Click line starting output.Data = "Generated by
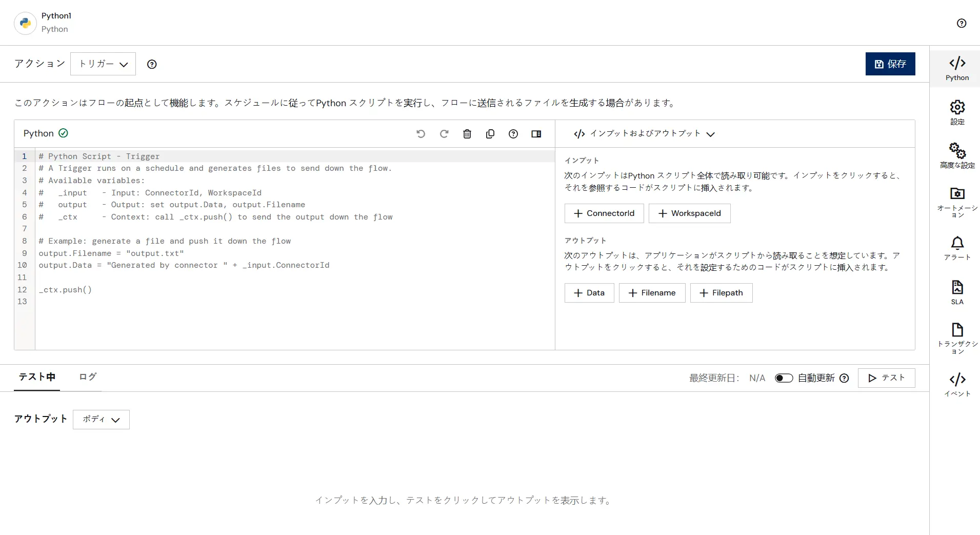The image size is (980, 535). [x=184, y=265]
